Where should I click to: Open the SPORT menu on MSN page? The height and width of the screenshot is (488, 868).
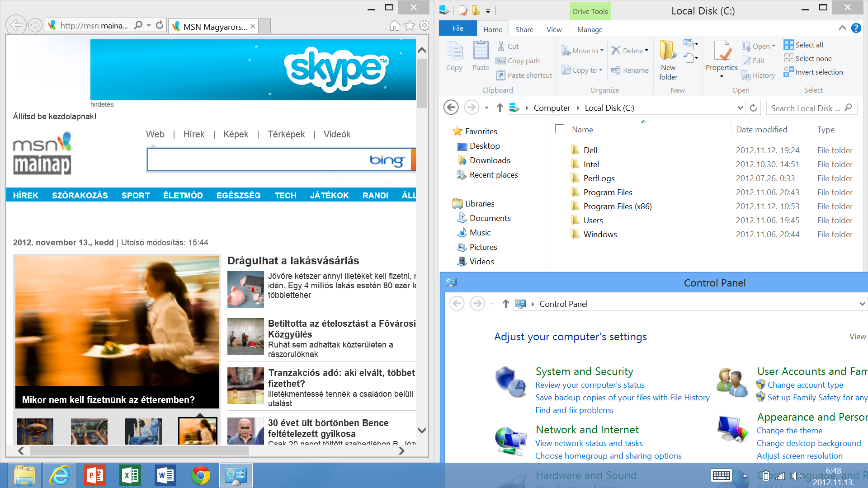(136, 195)
